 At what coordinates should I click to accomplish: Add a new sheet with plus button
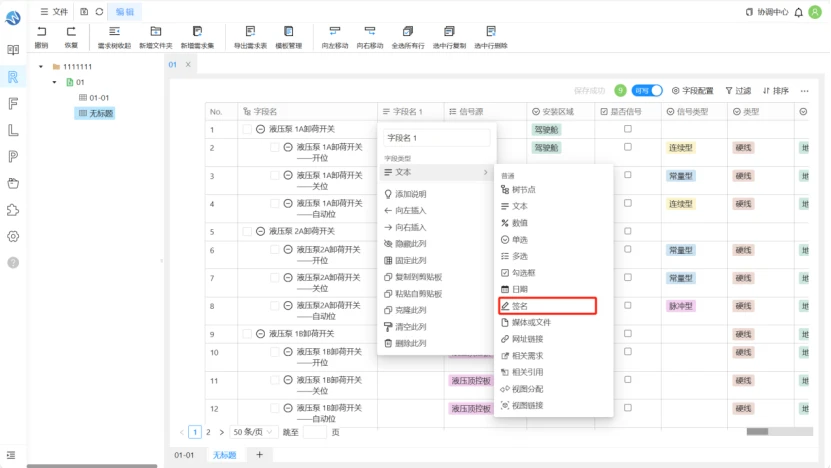tap(260, 454)
